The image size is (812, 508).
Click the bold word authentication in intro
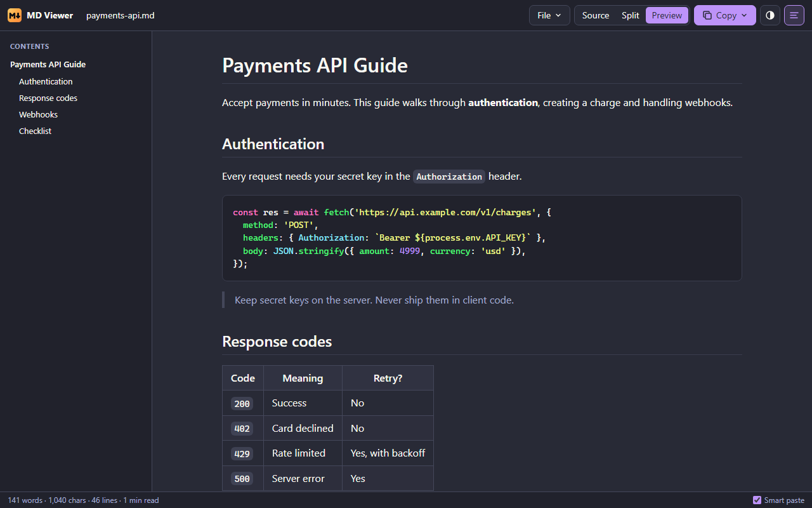(x=503, y=102)
